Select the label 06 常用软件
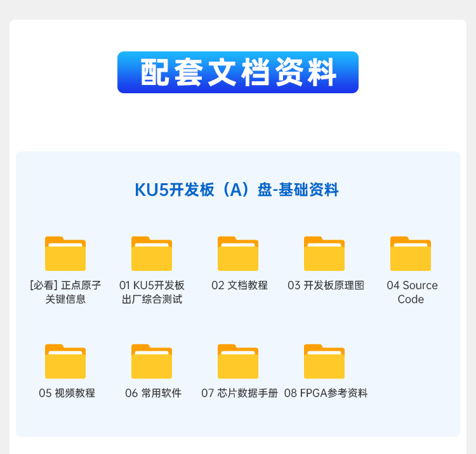 (x=153, y=393)
